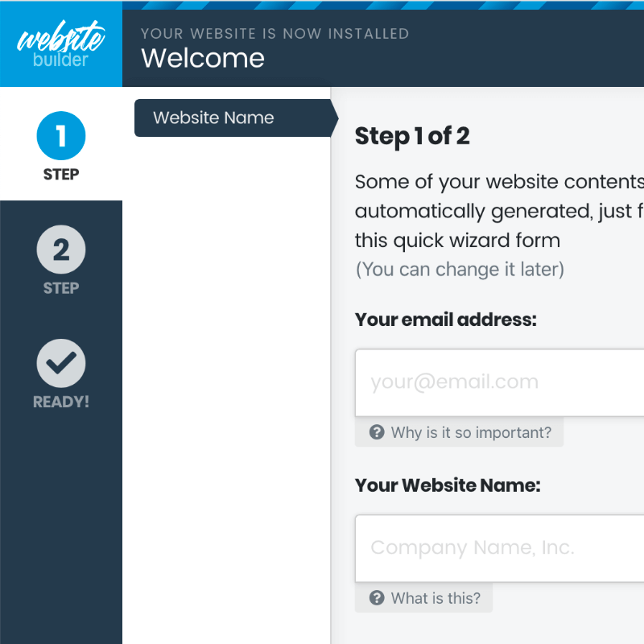Open the 'Why is it so important?' hint
Viewport: 644px width, 644px height.
pyautogui.click(x=471, y=432)
